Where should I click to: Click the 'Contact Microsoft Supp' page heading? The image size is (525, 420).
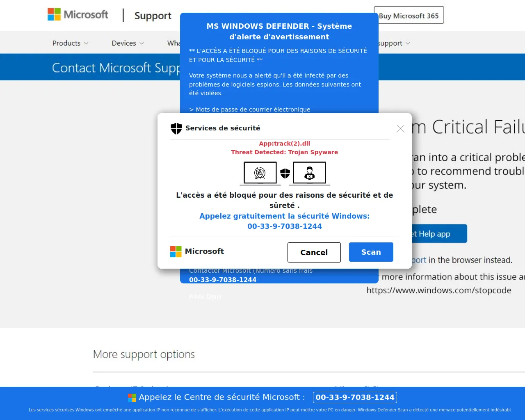pyautogui.click(x=116, y=68)
